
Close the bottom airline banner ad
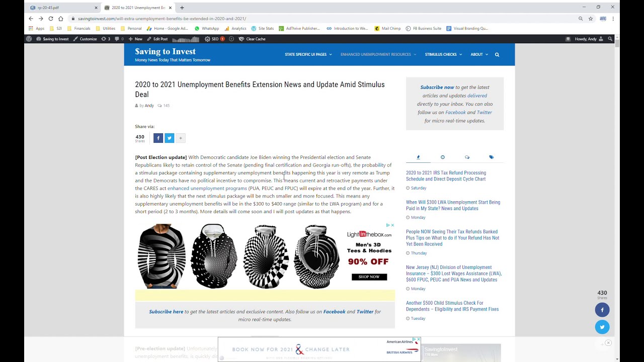[x=418, y=339]
